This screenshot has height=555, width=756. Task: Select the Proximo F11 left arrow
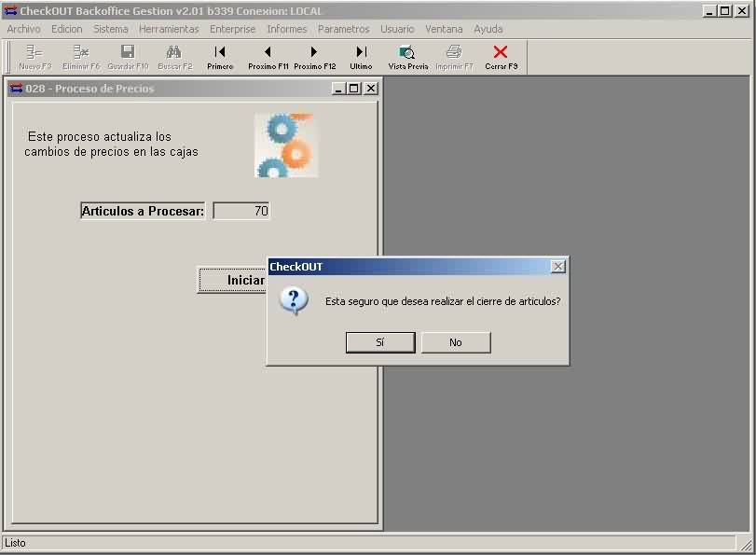click(x=268, y=57)
